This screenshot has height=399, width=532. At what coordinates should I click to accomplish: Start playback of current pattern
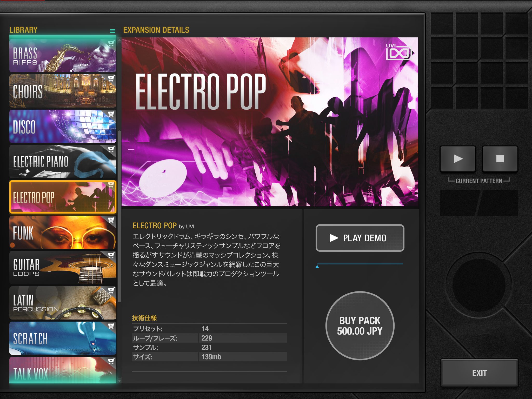click(x=458, y=159)
